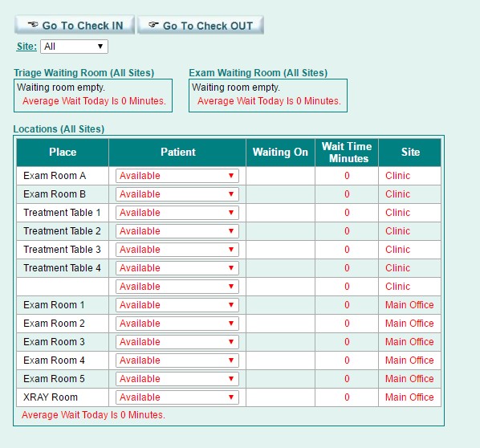480x448 pixels.
Task: Select a patient for Treatment Table 1
Action: click(x=177, y=213)
